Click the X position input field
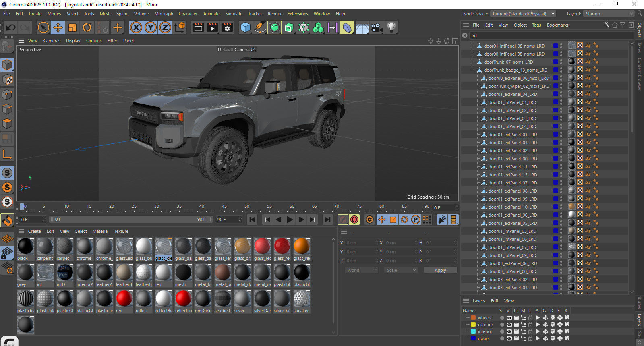Screen dimensions: 644x346 coord(362,243)
